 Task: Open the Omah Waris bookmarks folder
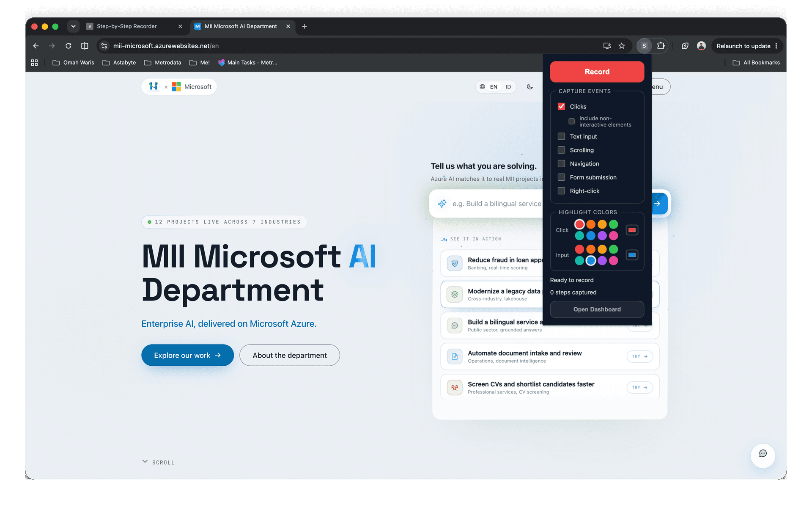point(73,63)
